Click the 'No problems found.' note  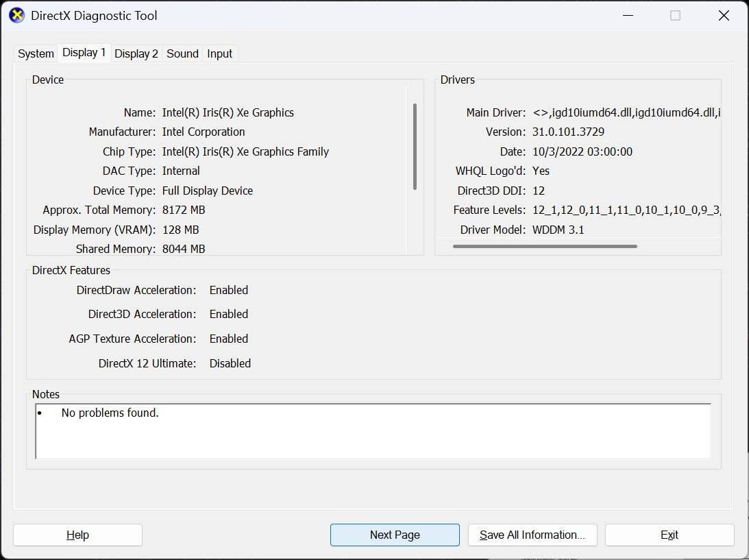(110, 413)
